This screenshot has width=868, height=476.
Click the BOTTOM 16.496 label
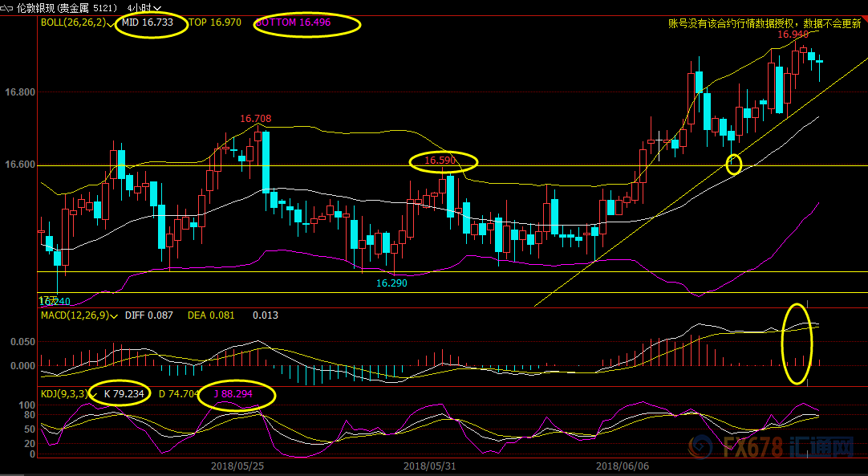pyautogui.click(x=293, y=22)
